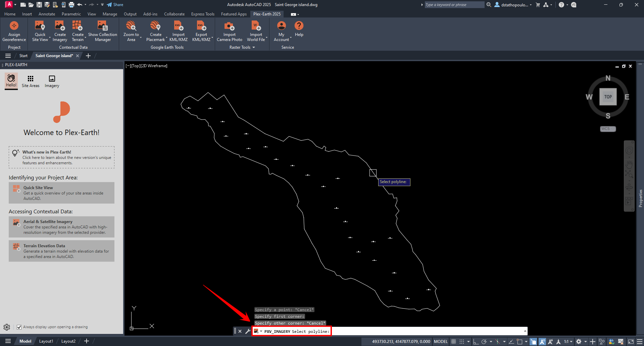644x346 pixels.
Task: Click the Undo arrow icon
Action: [80, 5]
